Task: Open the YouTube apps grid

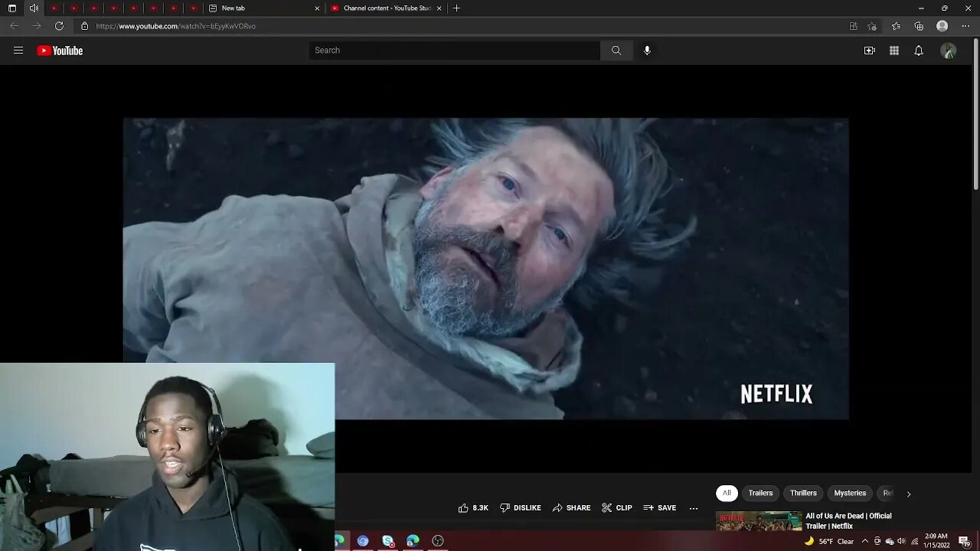Action: pyautogui.click(x=893, y=51)
